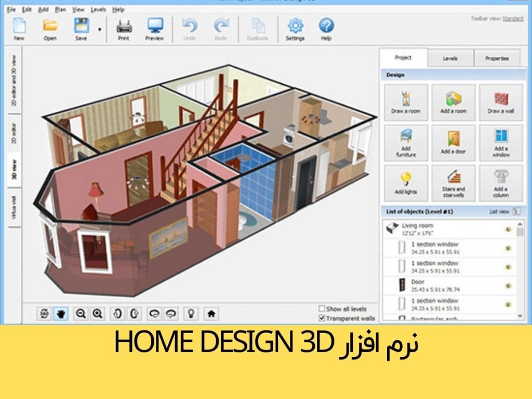Screen dimensions: 532x399
Task: Open the Add menu
Action: (43, 9)
